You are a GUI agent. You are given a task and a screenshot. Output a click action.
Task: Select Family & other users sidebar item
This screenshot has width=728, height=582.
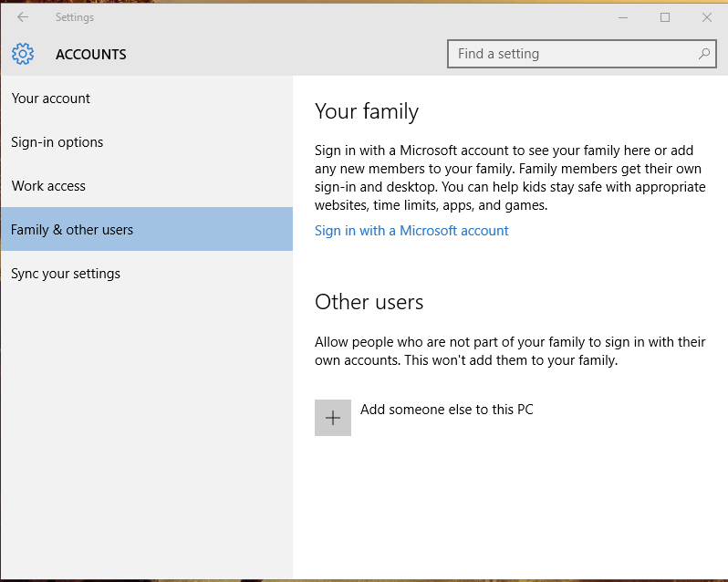tap(72, 230)
